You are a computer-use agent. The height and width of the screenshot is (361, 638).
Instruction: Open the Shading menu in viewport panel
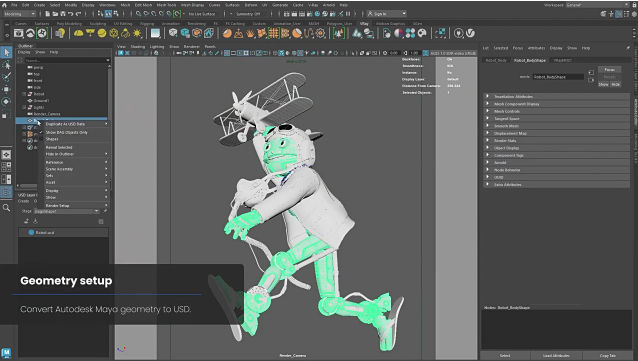pos(138,47)
